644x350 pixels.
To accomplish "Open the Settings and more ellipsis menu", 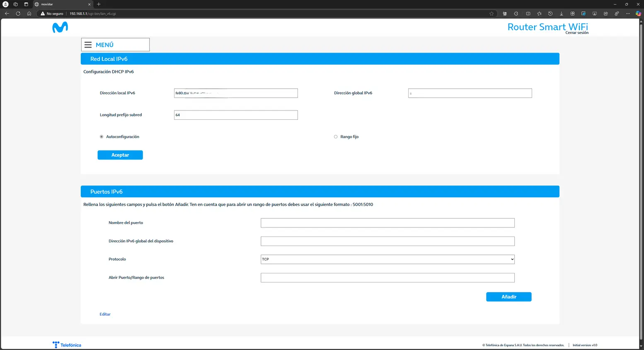I will click(x=628, y=14).
